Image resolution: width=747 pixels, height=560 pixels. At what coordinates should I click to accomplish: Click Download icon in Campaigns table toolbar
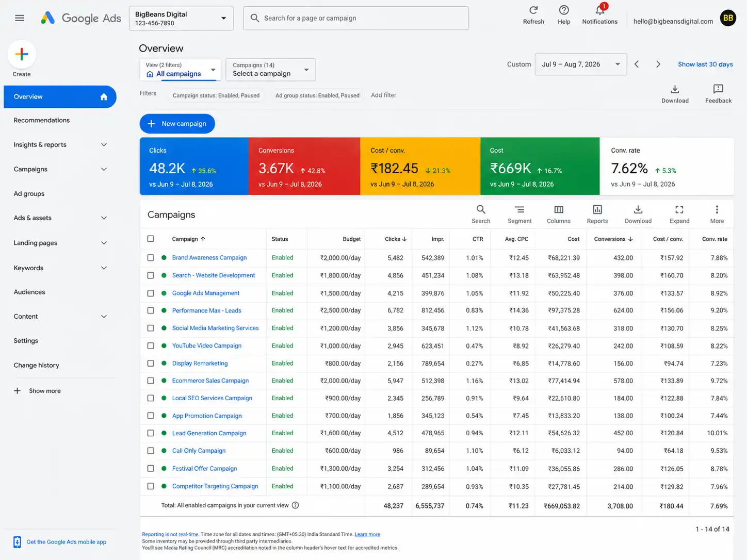pyautogui.click(x=638, y=209)
